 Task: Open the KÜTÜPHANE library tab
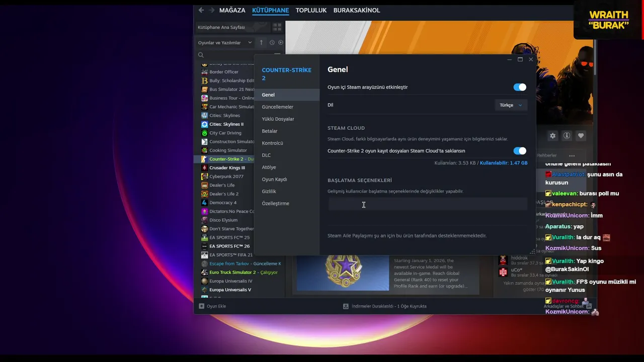coord(271,10)
